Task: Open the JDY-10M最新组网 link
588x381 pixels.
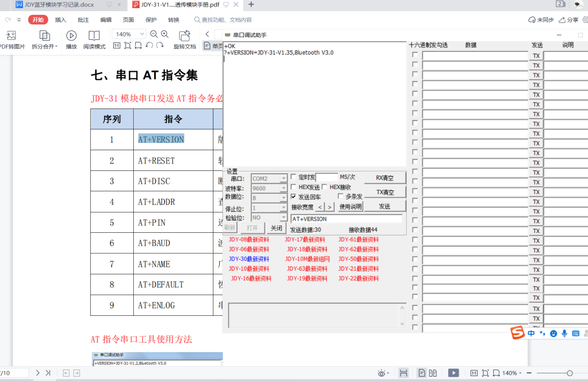Action: [x=307, y=259]
